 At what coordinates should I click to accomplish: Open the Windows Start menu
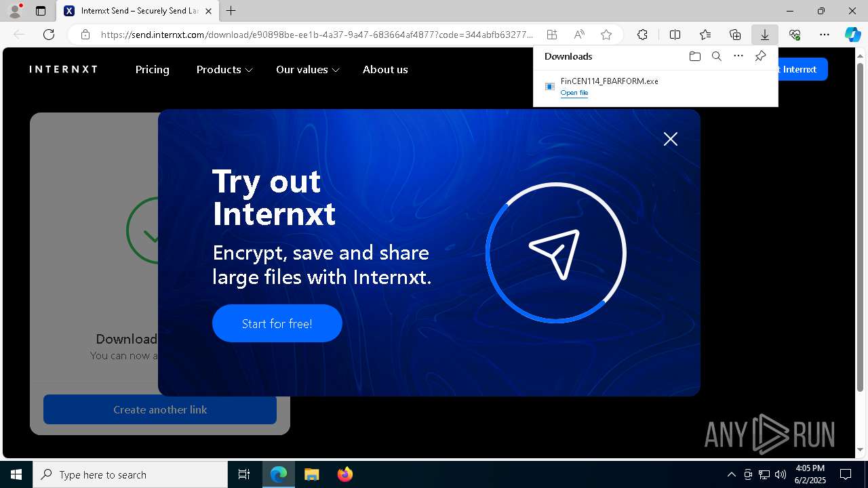tap(16, 474)
